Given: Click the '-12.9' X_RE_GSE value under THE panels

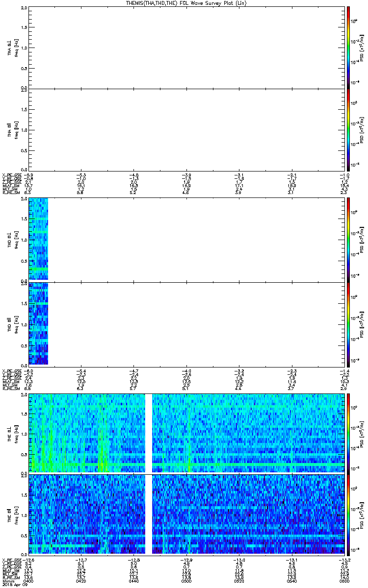Looking at the screenshot, I should point(186,559).
